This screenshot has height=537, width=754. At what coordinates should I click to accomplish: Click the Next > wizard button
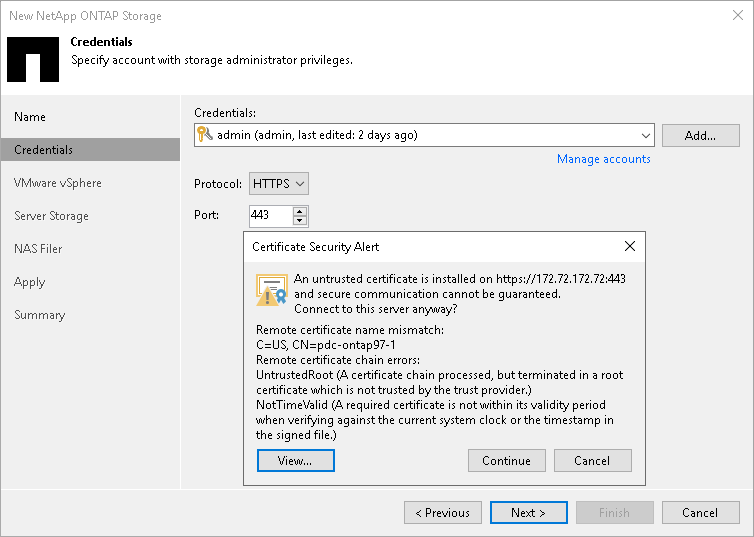[x=528, y=512]
